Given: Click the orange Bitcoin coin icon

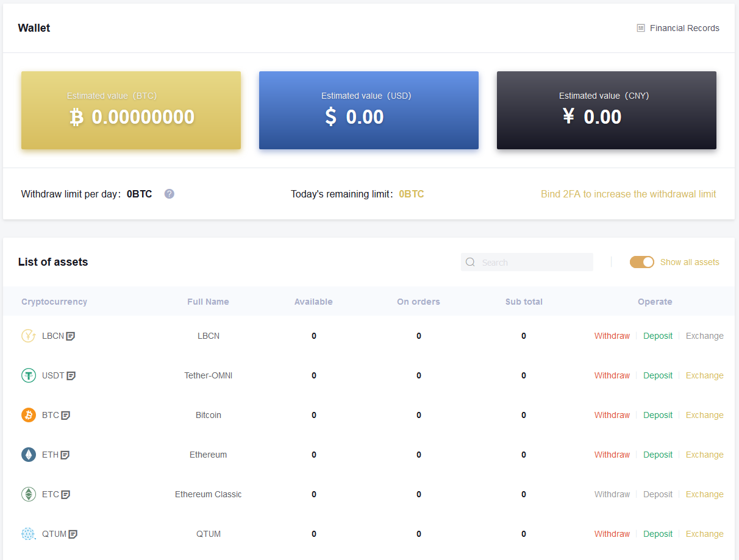Looking at the screenshot, I should [x=29, y=415].
